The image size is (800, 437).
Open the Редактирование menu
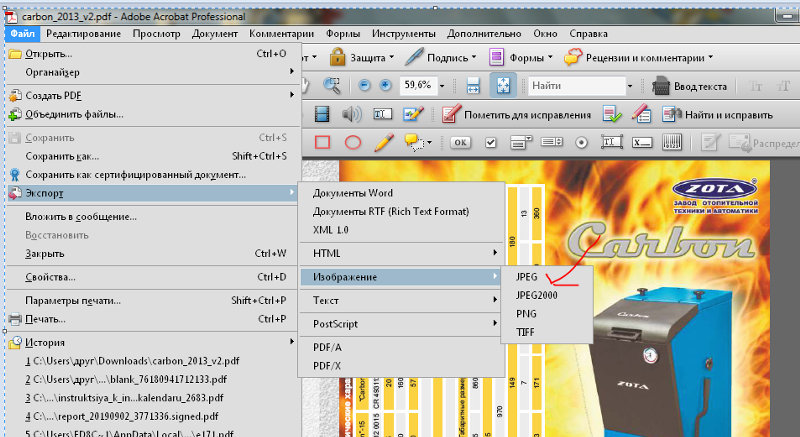(x=83, y=34)
